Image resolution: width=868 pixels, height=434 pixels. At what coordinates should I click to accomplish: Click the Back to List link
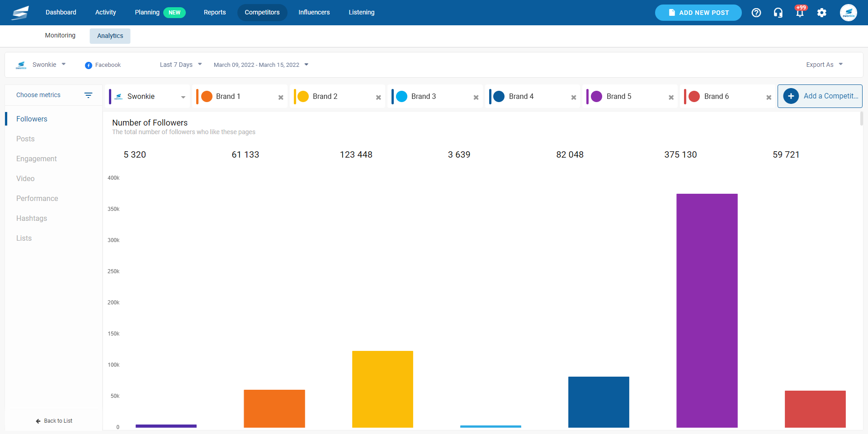click(54, 421)
